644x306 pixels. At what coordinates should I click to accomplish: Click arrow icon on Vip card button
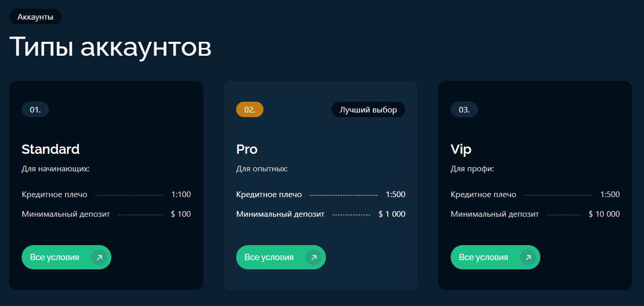pyautogui.click(x=528, y=257)
